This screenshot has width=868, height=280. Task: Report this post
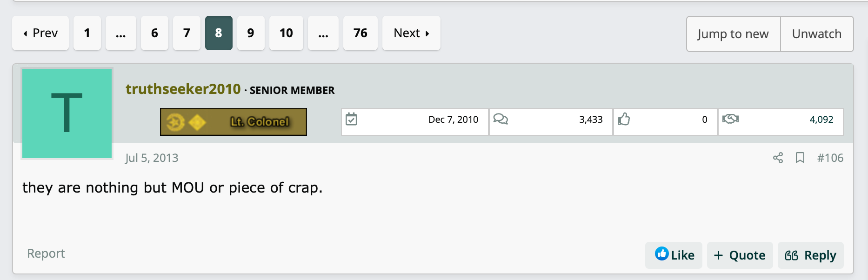pos(46,253)
